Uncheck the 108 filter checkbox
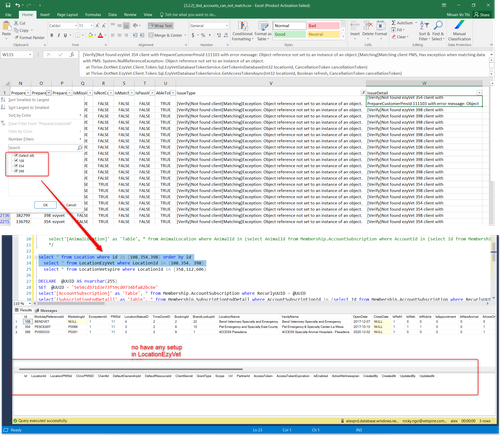The height and width of the screenshot is (436, 500). (16, 160)
